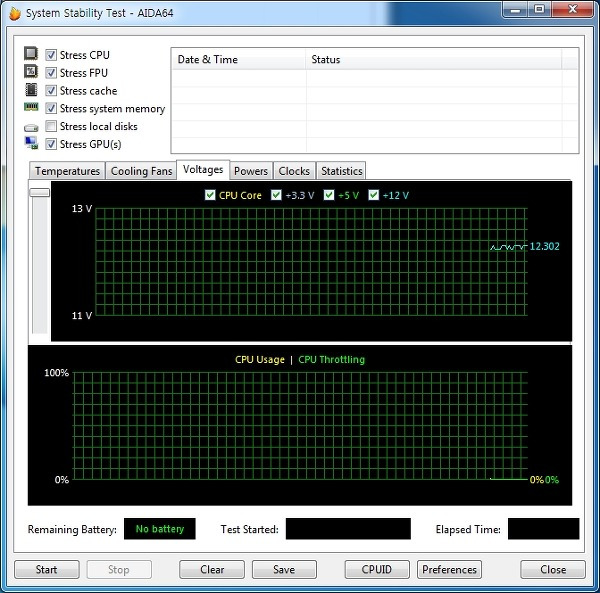This screenshot has width=600, height=593.
Task: Click the RAM module icon beside Stress system memory
Action: click(x=31, y=107)
